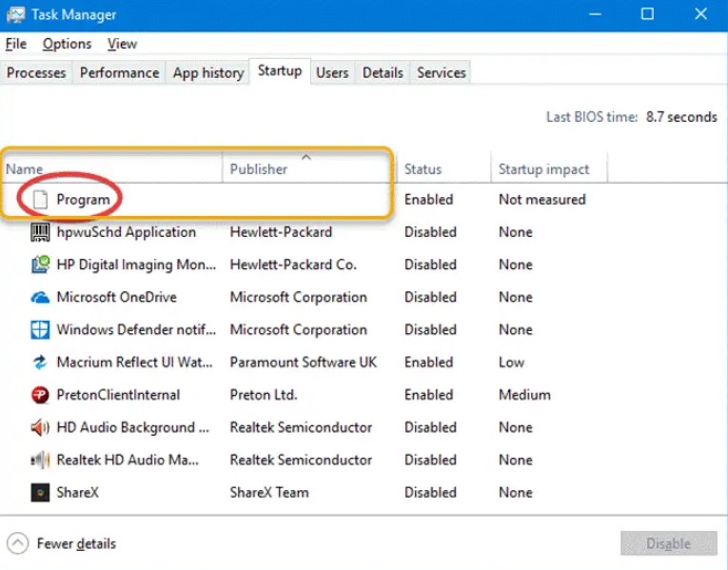The image size is (728, 570).
Task: Open the Options menu
Action: coord(67,44)
